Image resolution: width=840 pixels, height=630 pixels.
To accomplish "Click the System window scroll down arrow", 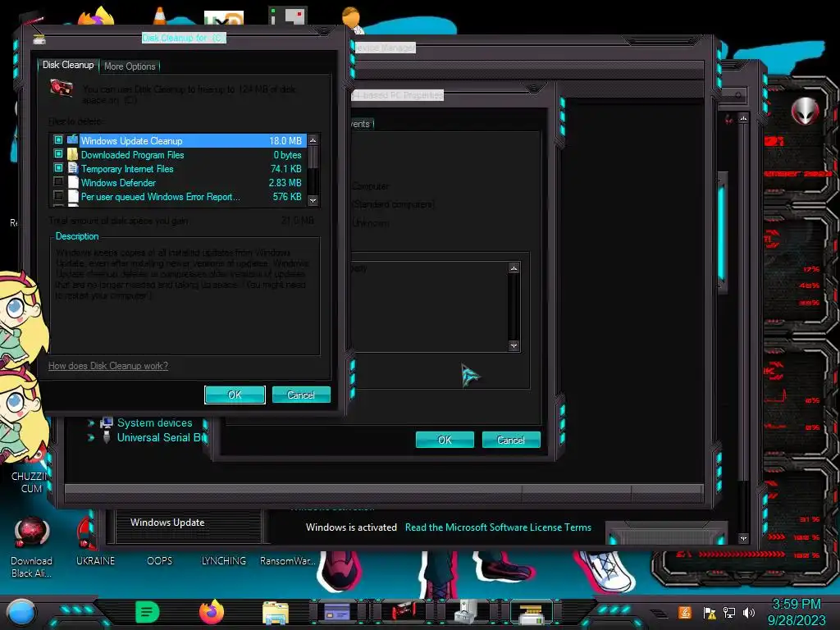I will 743,538.
